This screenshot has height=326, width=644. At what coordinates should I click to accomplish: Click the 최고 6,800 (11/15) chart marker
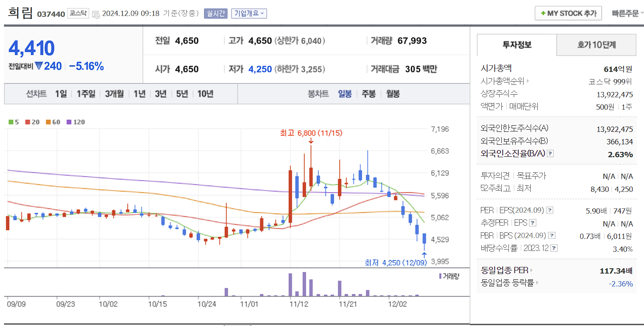[311, 133]
